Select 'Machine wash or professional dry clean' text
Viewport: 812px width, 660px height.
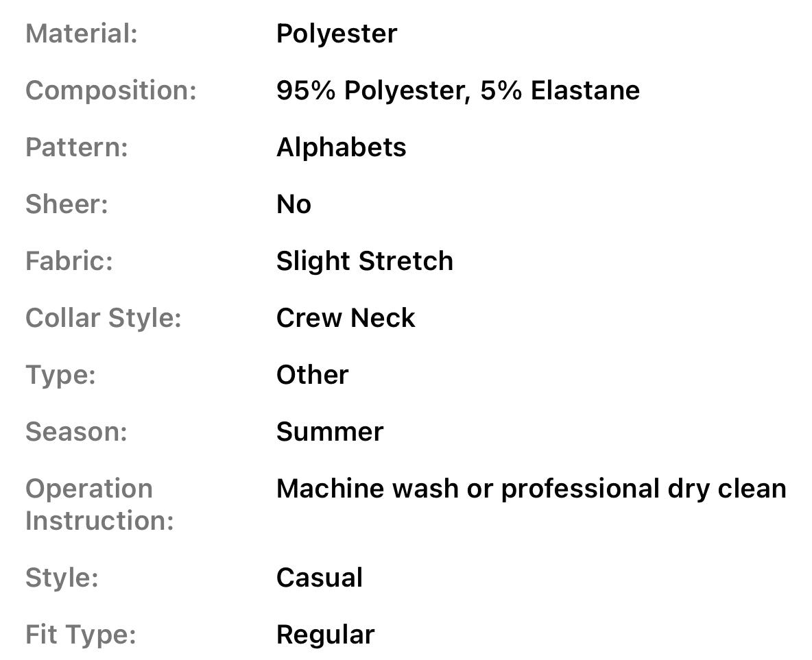[x=531, y=489]
